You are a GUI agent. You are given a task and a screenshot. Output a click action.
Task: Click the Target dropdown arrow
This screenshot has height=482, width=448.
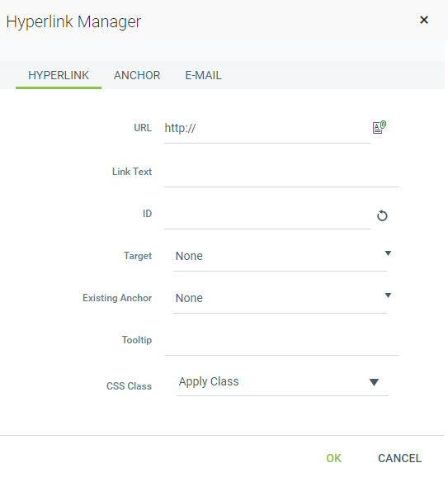pos(388,253)
